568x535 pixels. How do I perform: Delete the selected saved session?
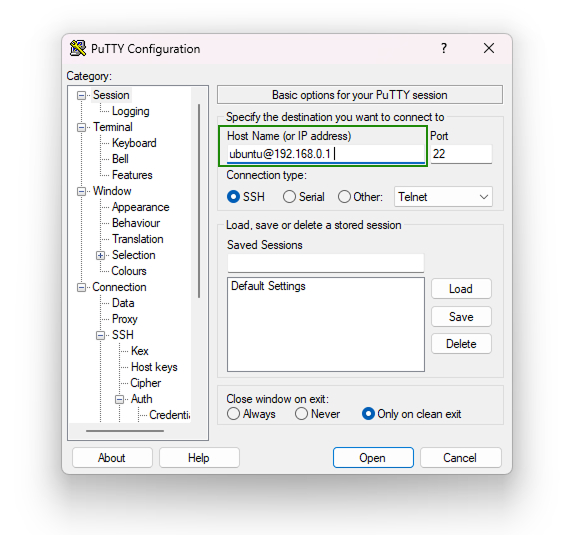[x=461, y=343]
